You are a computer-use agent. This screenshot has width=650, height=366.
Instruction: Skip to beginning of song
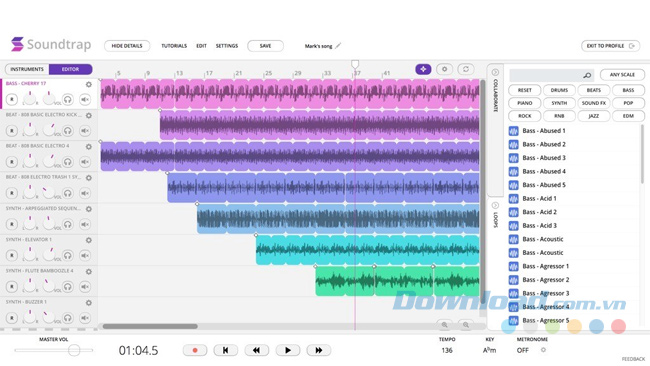coord(226,350)
